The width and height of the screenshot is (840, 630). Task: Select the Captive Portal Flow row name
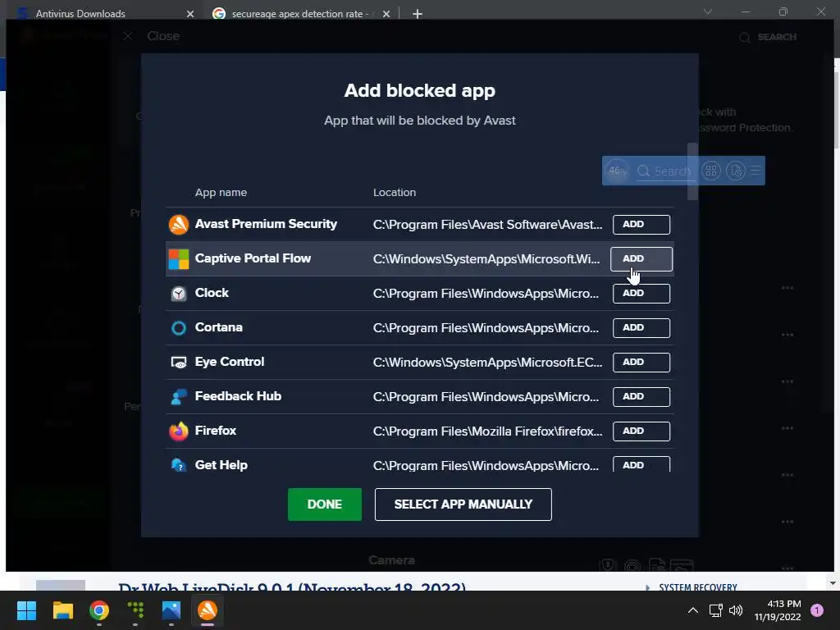253,258
